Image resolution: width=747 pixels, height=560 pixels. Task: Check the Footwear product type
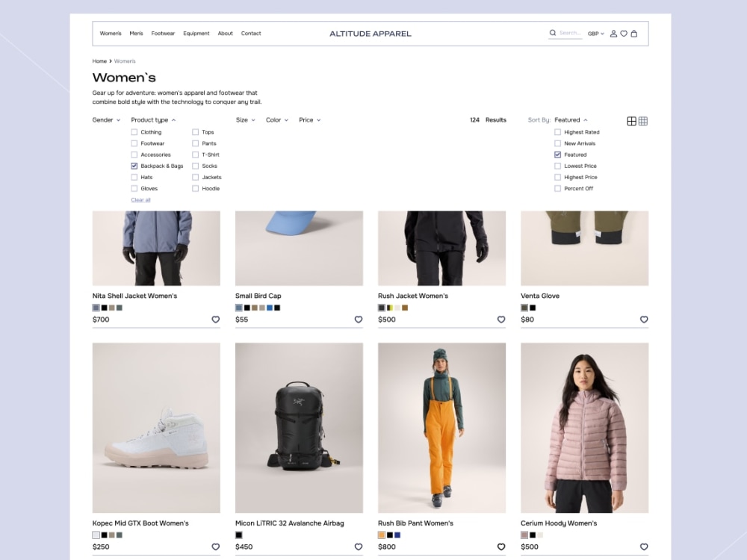pyautogui.click(x=134, y=143)
